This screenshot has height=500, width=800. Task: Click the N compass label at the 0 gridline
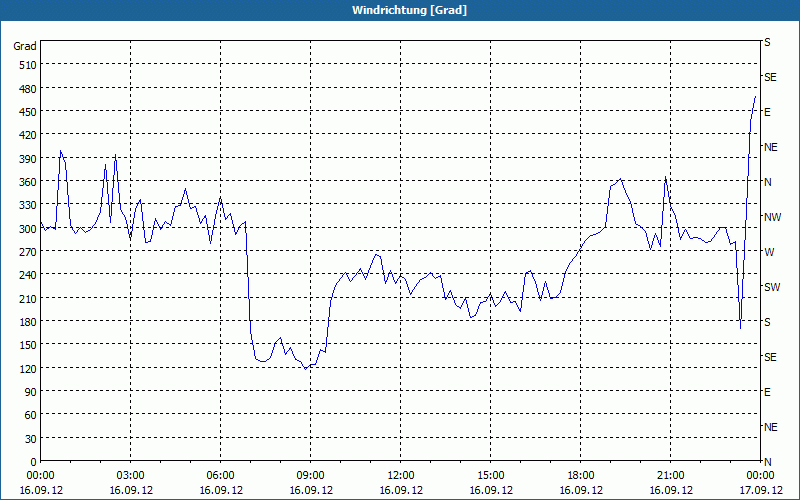pos(767,462)
